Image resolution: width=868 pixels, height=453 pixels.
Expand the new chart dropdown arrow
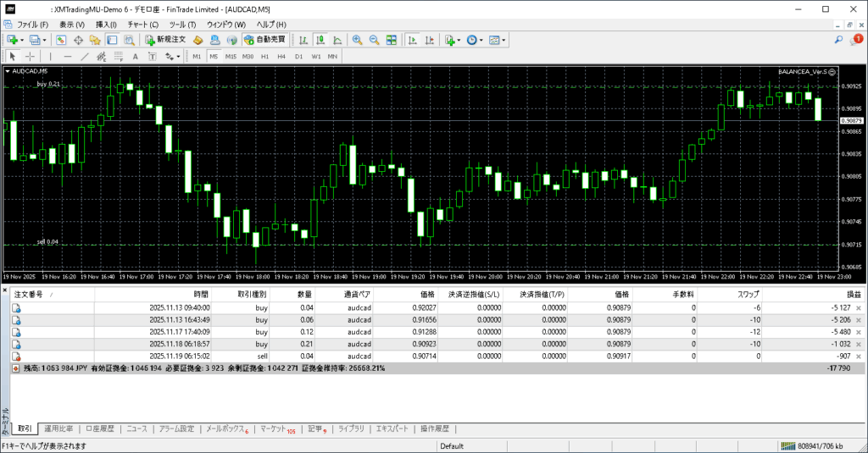22,40
